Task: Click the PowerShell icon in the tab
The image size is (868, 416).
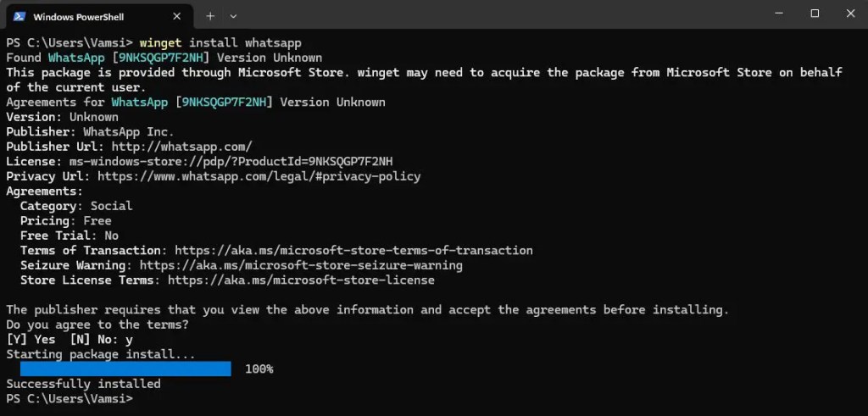Action: click(x=19, y=17)
